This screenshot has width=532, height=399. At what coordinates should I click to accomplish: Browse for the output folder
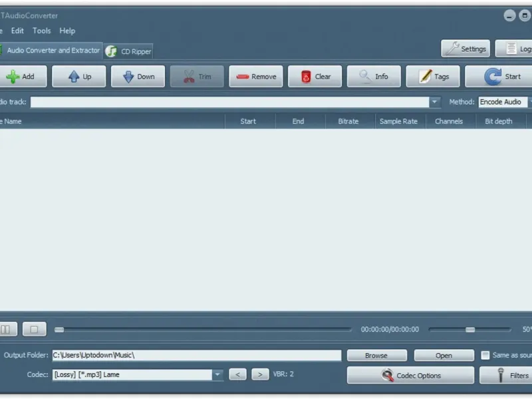[x=376, y=356]
